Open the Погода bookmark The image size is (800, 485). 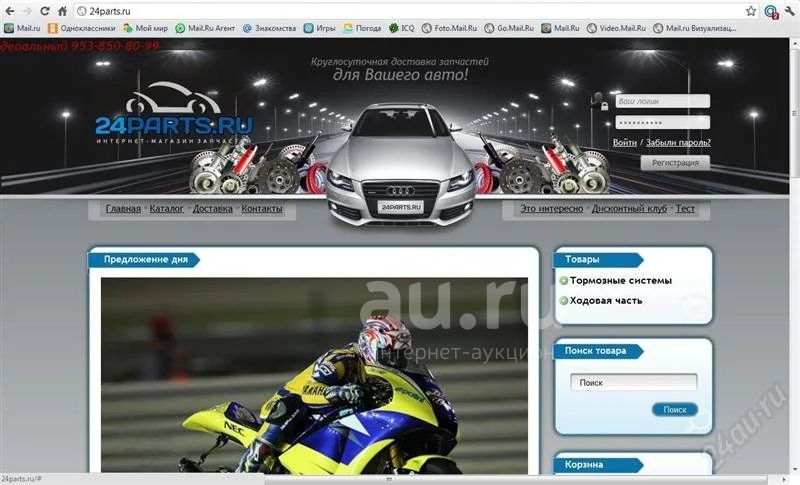click(x=362, y=28)
